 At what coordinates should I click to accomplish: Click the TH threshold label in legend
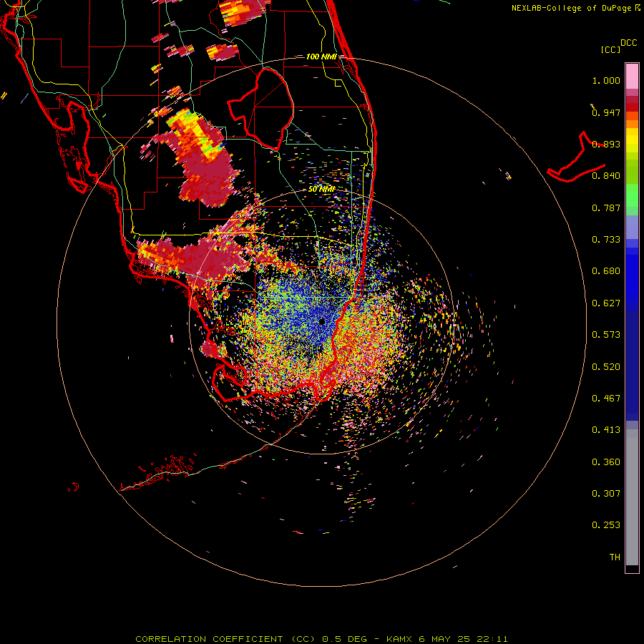pyautogui.click(x=615, y=557)
